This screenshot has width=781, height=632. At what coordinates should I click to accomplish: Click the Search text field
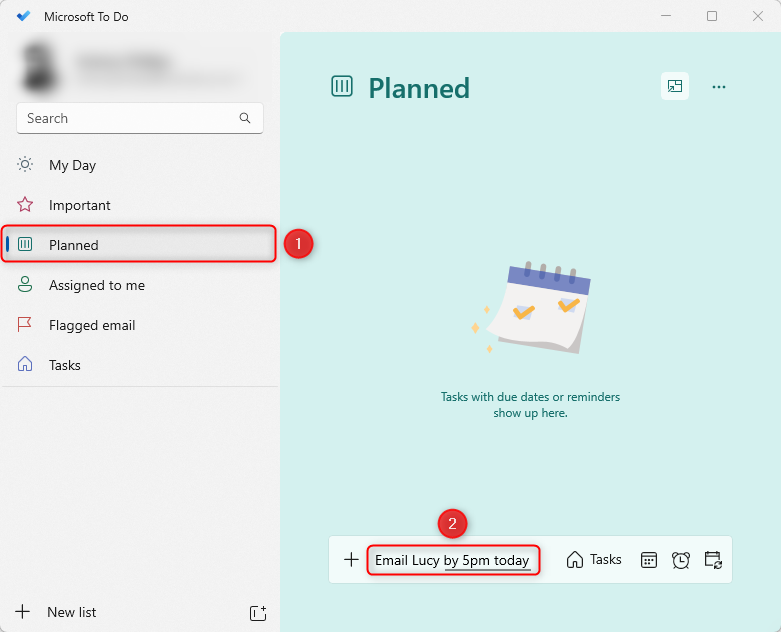[125, 118]
